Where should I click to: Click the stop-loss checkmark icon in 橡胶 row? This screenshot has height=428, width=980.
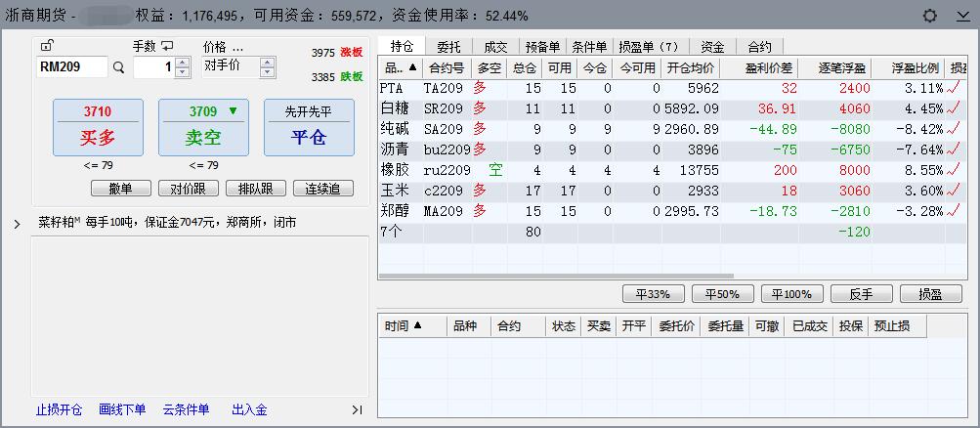click(x=954, y=170)
